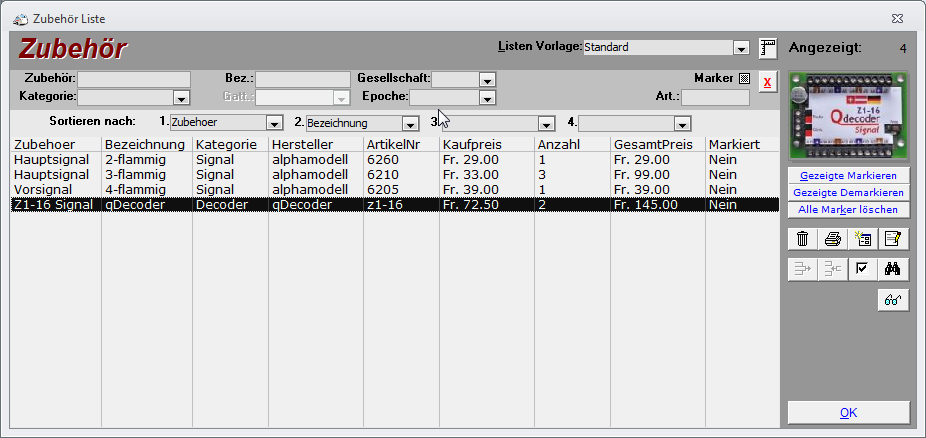Click the Zubehör text input field
Viewport: 926px width, 438px height.
click(134, 80)
